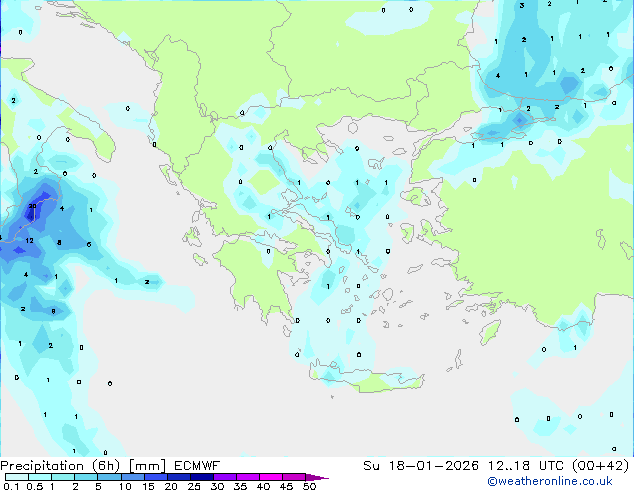634x490 pixels.
Task: Select the 40–45 mm pink legend swatch
Action: 271,477
